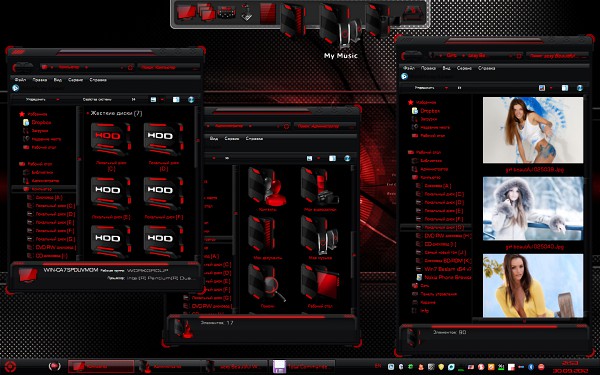Open Файл menu in Computer window
The width and height of the screenshot is (600, 375).
(x=20, y=80)
